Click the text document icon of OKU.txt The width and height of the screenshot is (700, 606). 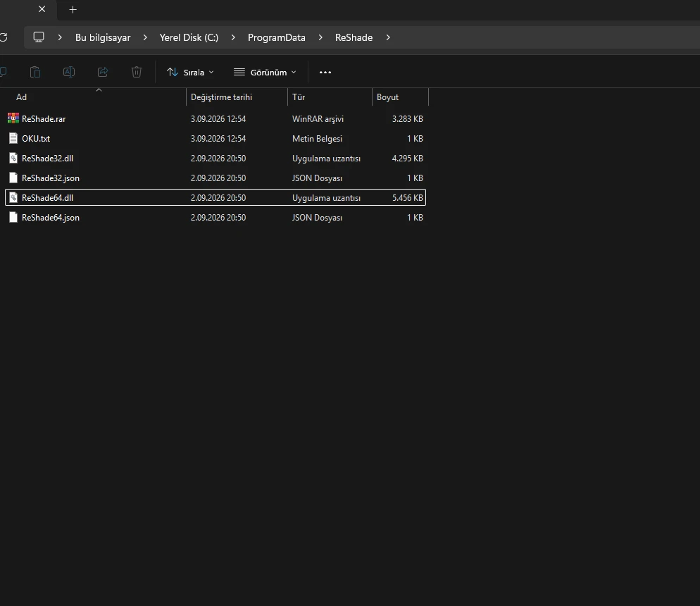(13, 138)
